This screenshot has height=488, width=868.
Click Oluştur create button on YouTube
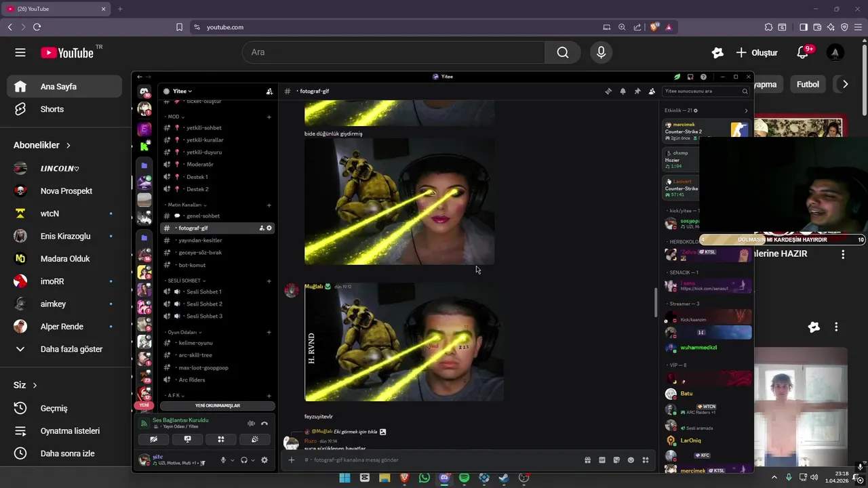click(x=757, y=52)
